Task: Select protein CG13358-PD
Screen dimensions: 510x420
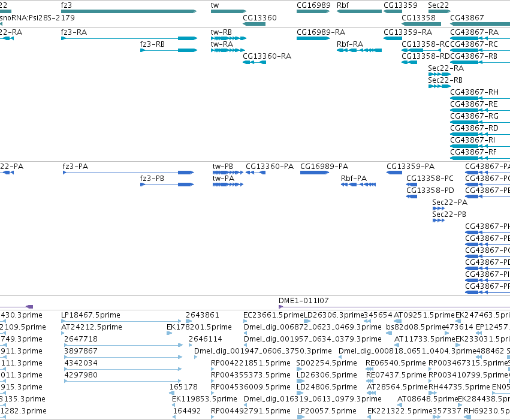Action: pos(412,197)
